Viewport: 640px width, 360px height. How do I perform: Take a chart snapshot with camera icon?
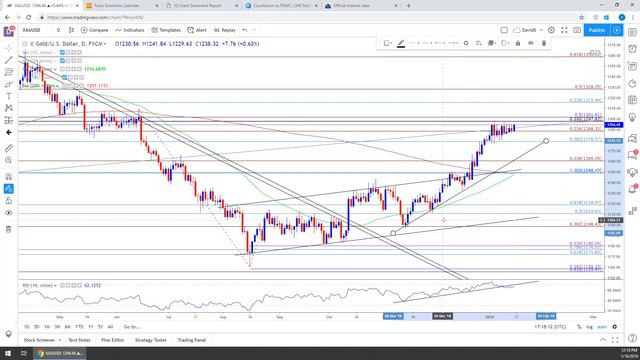point(577,30)
